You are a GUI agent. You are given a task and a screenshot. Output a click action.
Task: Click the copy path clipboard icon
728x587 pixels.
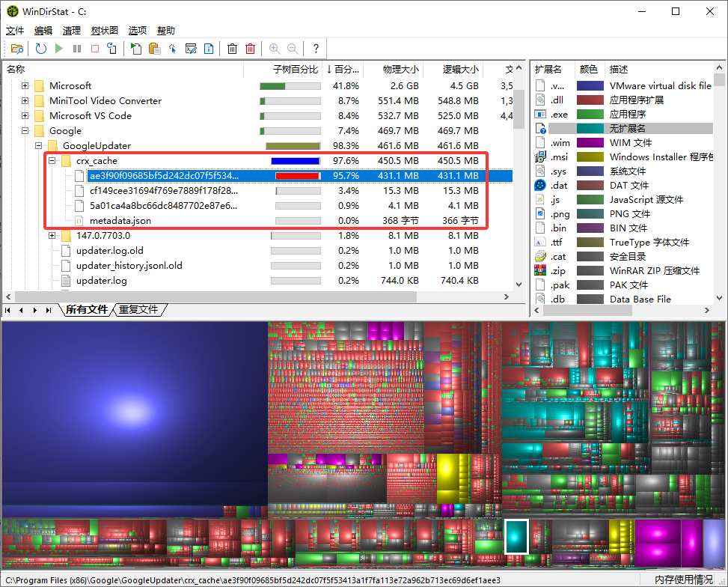[x=155, y=49]
